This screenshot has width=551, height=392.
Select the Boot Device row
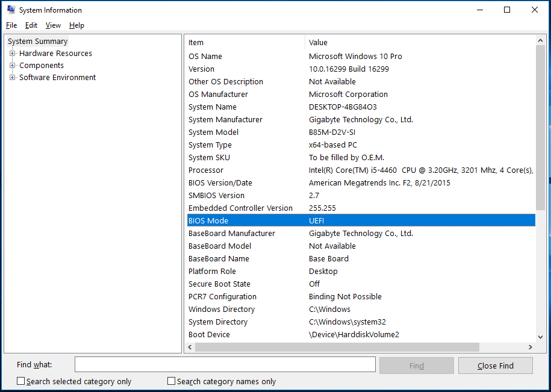[x=361, y=334]
